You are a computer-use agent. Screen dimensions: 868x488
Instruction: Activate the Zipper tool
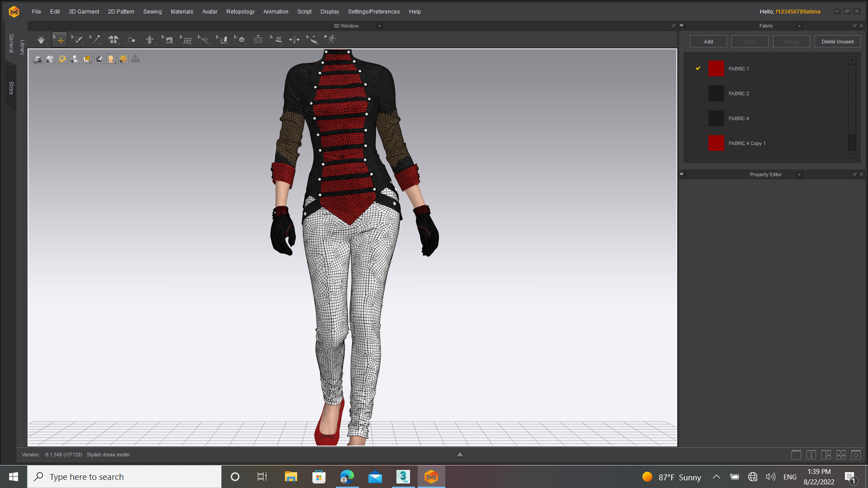click(258, 40)
